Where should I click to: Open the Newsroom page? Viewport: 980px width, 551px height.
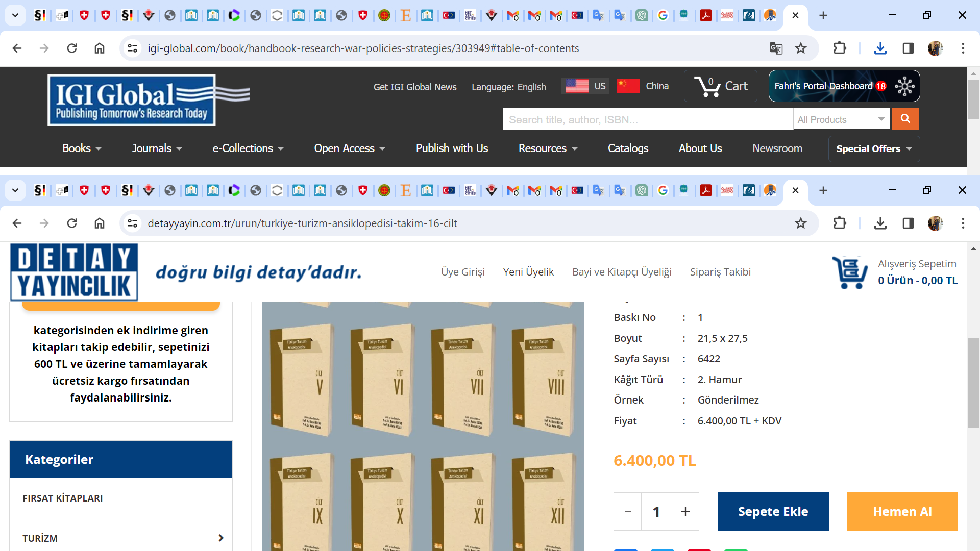[777, 148]
